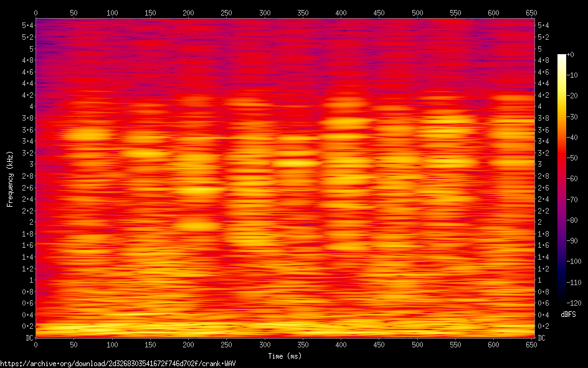Click the 0 tick on bottom time axis
This screenshot has width=588, height=368.
pyautogui.click(x=36, y=344)
